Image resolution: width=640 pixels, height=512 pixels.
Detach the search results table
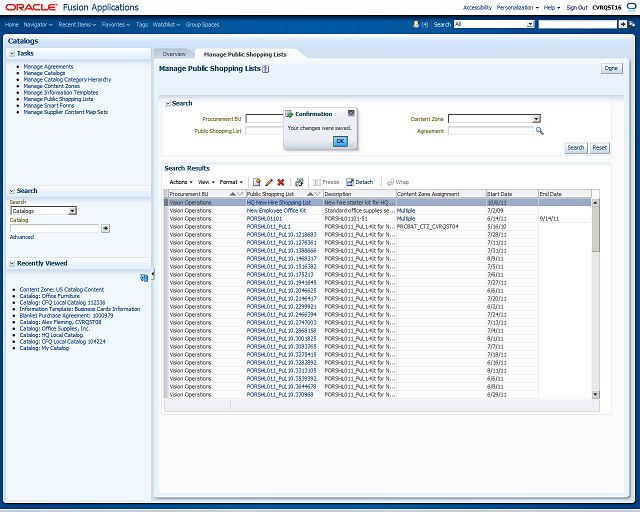[360, 182]
